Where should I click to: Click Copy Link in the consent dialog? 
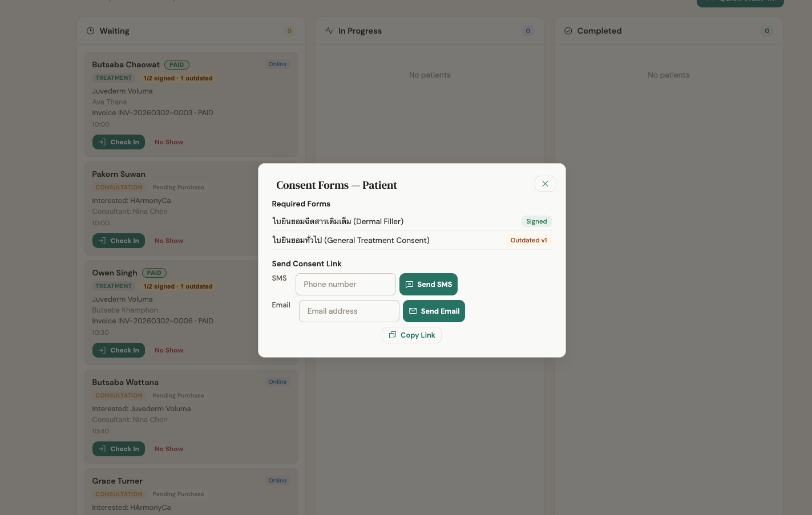[411, 335]
